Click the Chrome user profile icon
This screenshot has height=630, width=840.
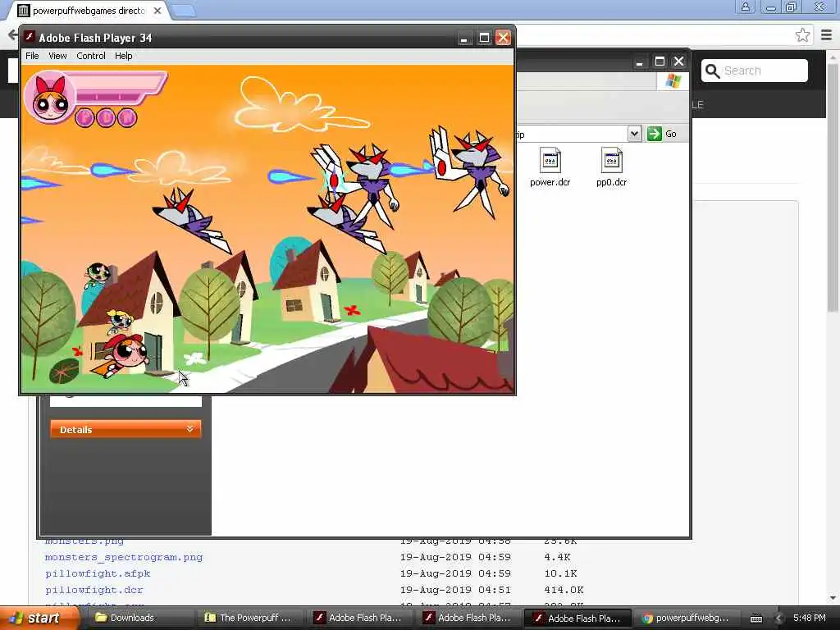745,7
